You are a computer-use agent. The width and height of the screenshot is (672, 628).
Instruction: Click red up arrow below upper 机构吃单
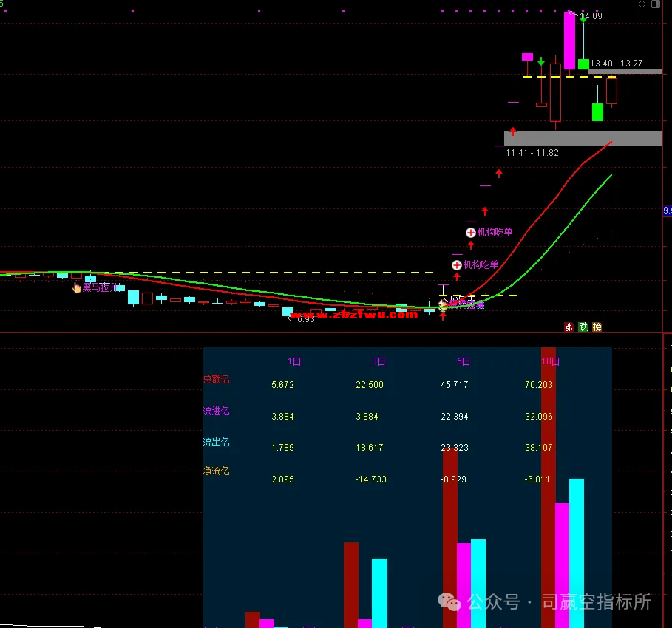pyautogui.click(x=471, y=245)
